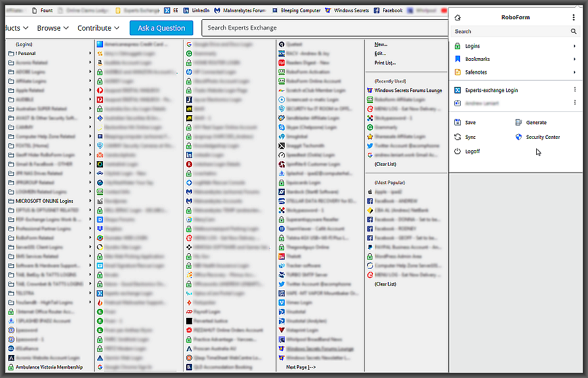Choose 'Edit...' from the logins menu

point(380,53)
